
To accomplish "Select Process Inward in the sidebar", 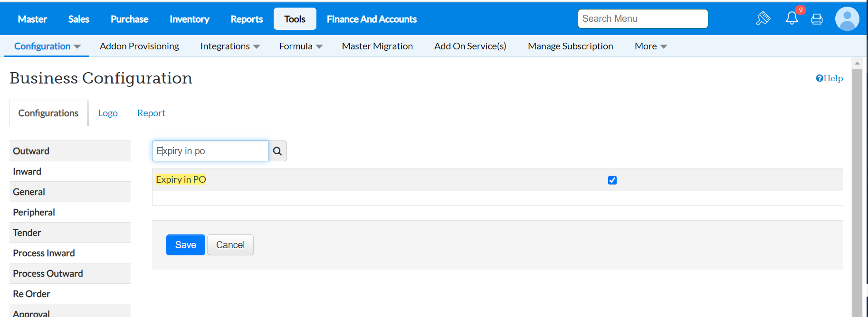I will click(x=44, y=253).
